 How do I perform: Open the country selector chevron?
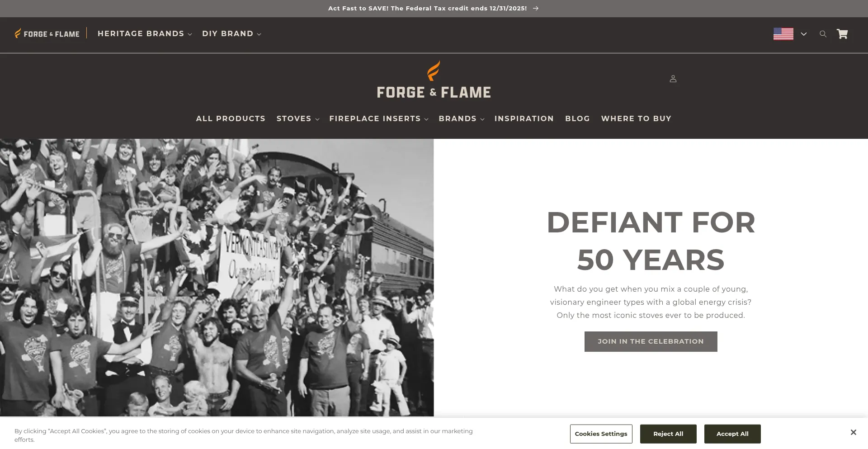pos(804,34)
